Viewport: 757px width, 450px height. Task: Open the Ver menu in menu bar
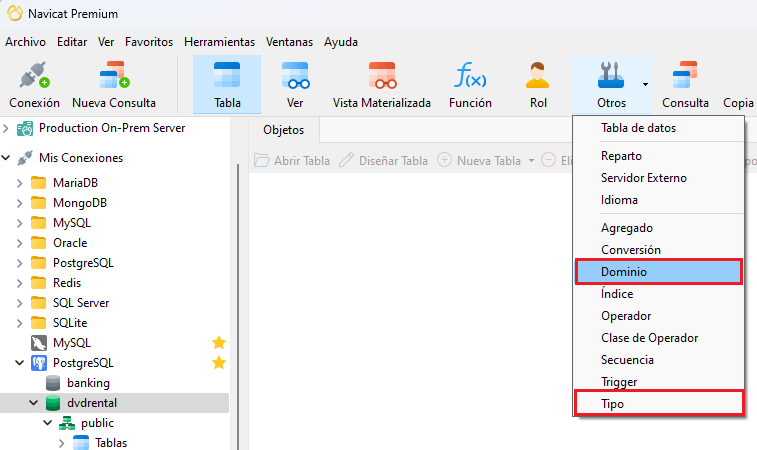tap(106, 42)
